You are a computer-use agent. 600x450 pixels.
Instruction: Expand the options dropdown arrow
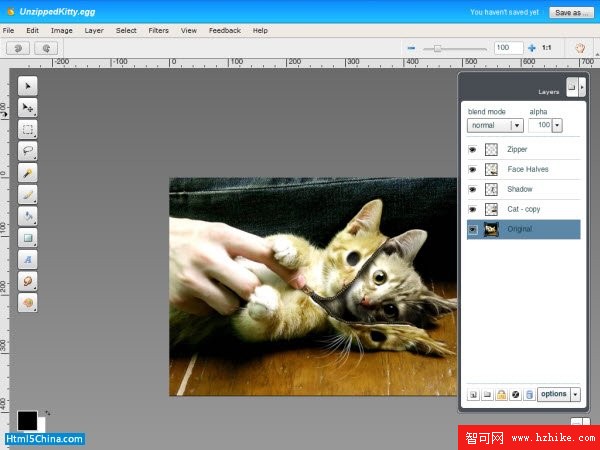[575, 395]
